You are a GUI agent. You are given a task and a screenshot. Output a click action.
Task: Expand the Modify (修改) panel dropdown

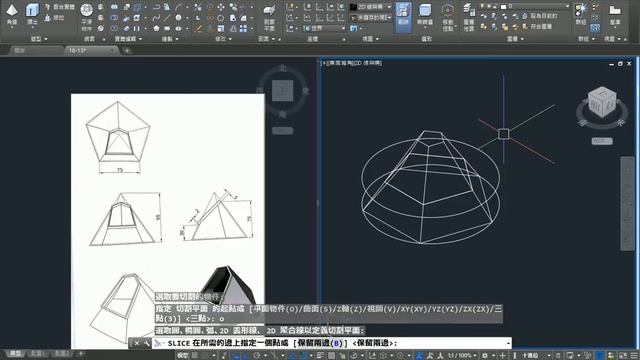(x=223, y=39)
